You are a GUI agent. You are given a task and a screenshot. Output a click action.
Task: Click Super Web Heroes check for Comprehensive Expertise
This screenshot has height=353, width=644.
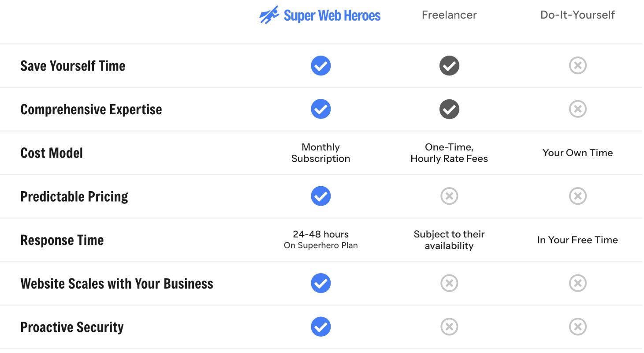pos(320,109)
